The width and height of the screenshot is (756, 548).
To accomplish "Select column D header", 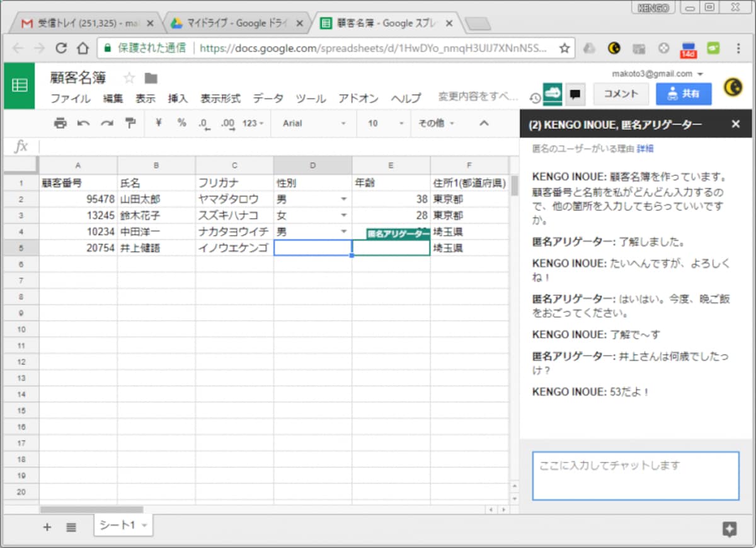I will tap(312, 166).
